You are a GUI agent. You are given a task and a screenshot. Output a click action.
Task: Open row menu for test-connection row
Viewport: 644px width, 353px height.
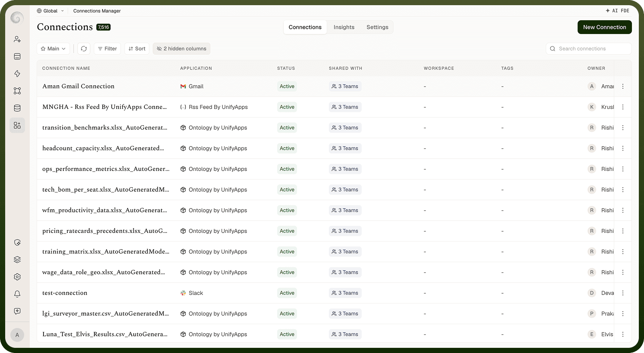pos(623,293)
